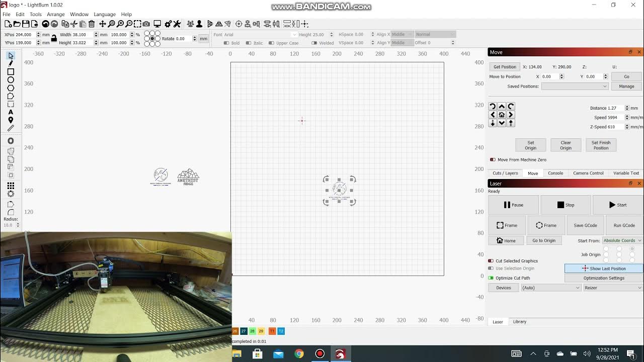Adjust XPos value spinner arrows
Image resolution: width=644 pixels, height=362 pixels.
click(38, 35)
